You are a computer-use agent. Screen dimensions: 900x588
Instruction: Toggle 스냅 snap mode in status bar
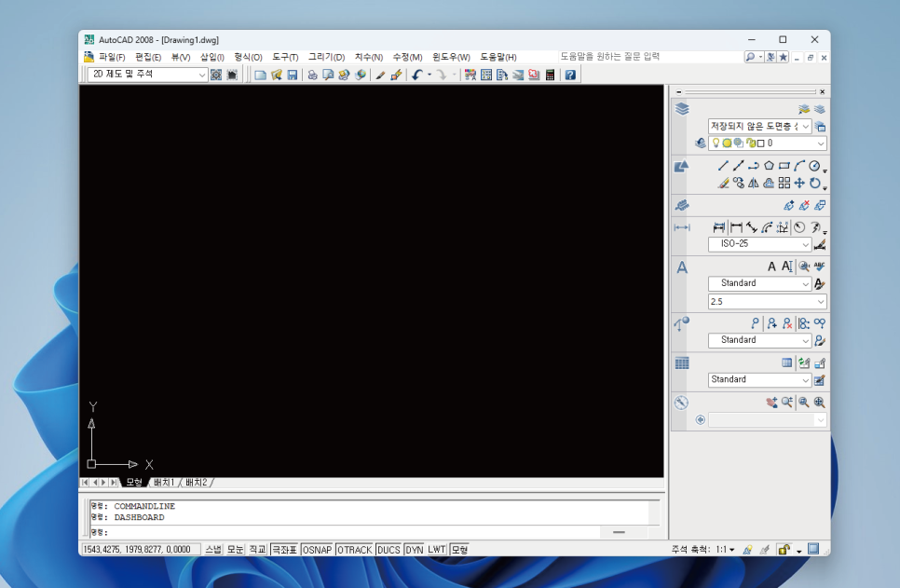(x=213, y=550)
